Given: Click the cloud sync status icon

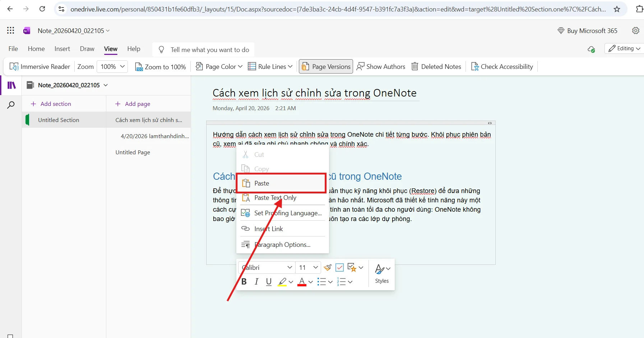Looking at the screenshot, I should tap(591, 49).
